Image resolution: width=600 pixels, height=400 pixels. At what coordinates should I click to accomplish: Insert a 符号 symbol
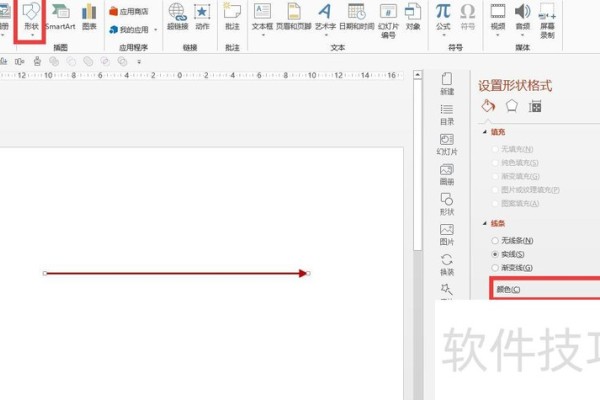point(468,17)
